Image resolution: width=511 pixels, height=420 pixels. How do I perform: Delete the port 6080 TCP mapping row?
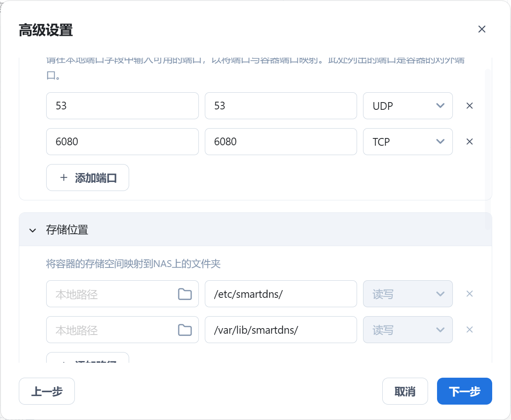pyautogui.click(x=469, y=142)
